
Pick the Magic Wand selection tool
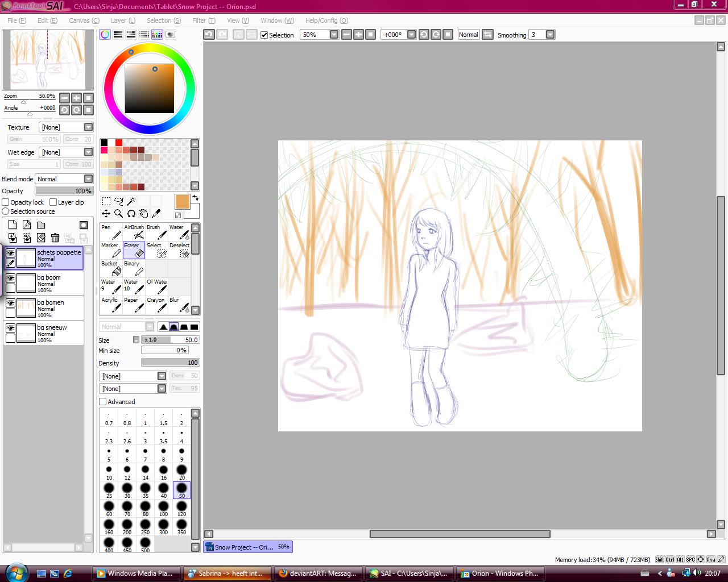[x=131, y=201]
